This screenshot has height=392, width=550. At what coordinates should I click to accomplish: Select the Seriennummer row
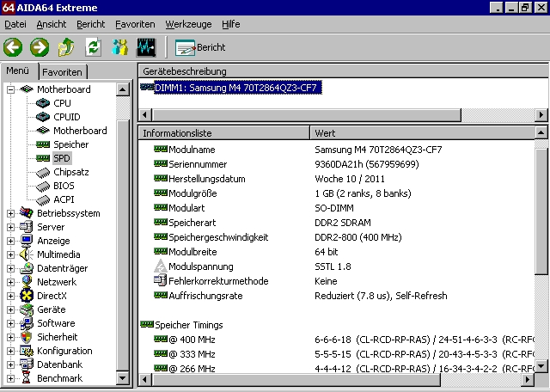point(336,164)
